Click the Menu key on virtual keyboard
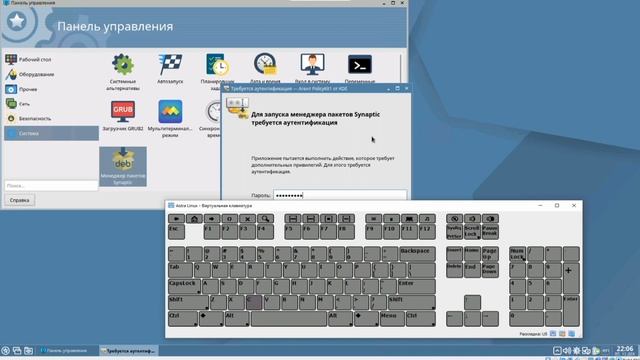Viewport: 640px width, 360px height. click(392, 319)
